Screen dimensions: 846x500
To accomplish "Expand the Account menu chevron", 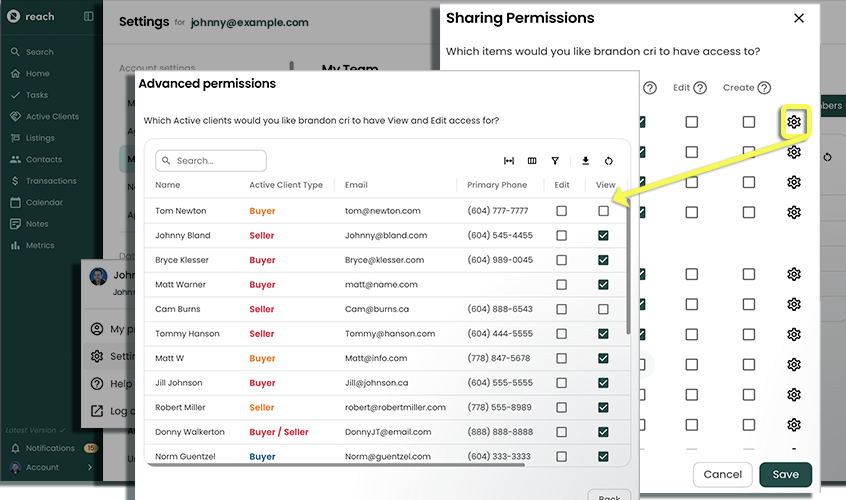I will tap(90, 467).
